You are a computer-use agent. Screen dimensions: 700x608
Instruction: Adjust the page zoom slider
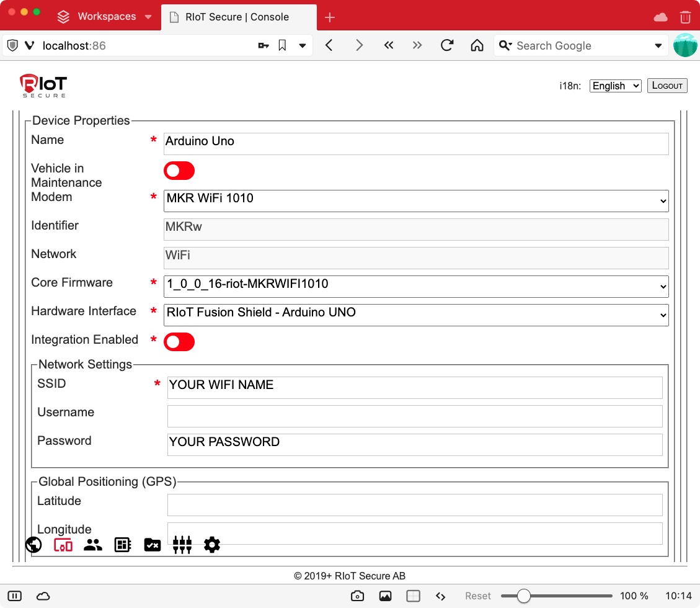click(524, 596)
